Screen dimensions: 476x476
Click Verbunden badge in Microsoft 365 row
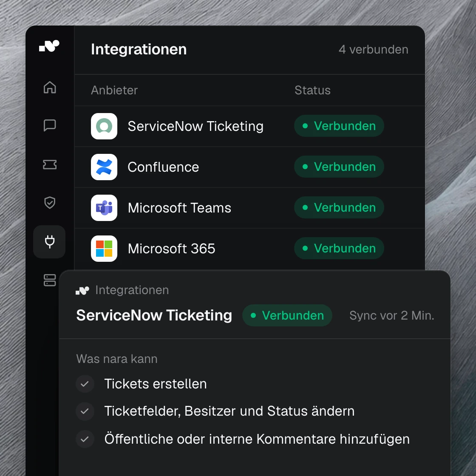[x=339, y=248]
